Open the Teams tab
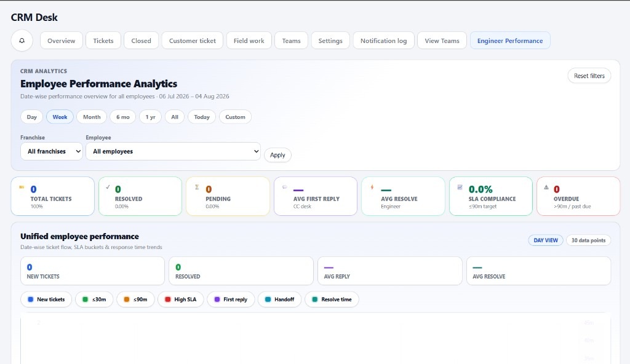This screenshot has height=364, width=630. 291,41
